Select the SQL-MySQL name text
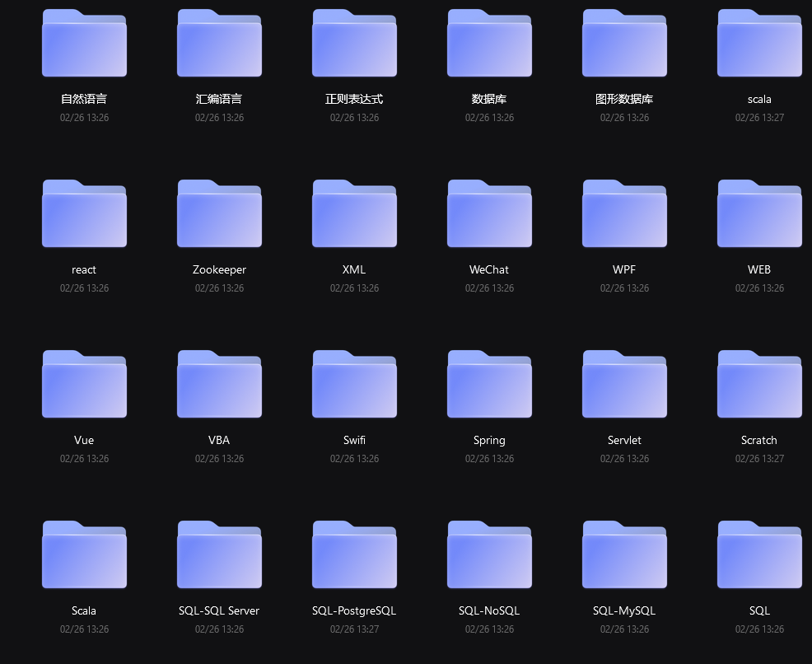 [x=624, y=611]
